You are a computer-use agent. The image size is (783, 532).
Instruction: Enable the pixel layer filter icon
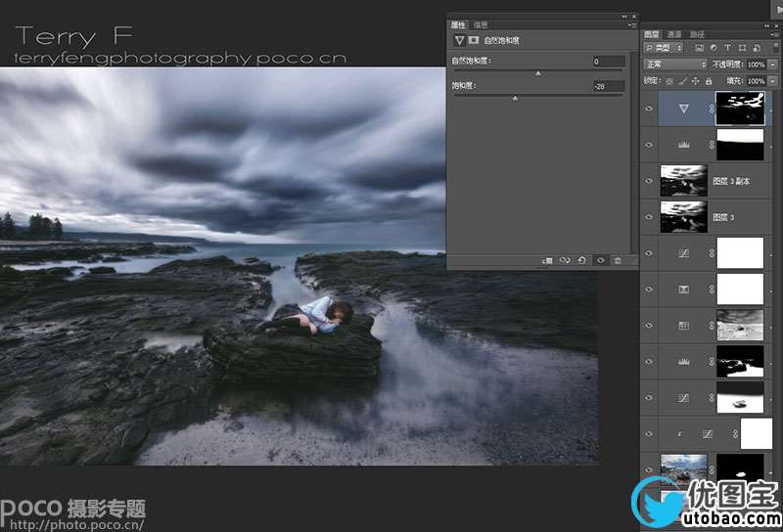coord(699,48)
